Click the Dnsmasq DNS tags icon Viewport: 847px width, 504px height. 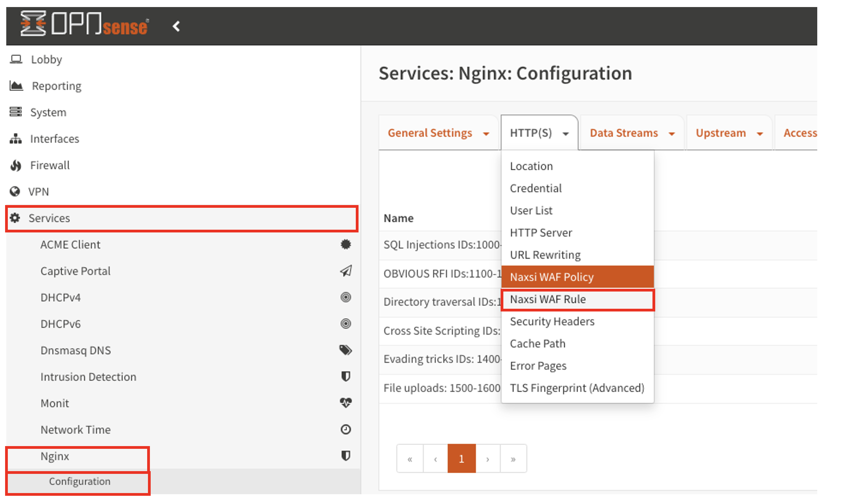345,350
